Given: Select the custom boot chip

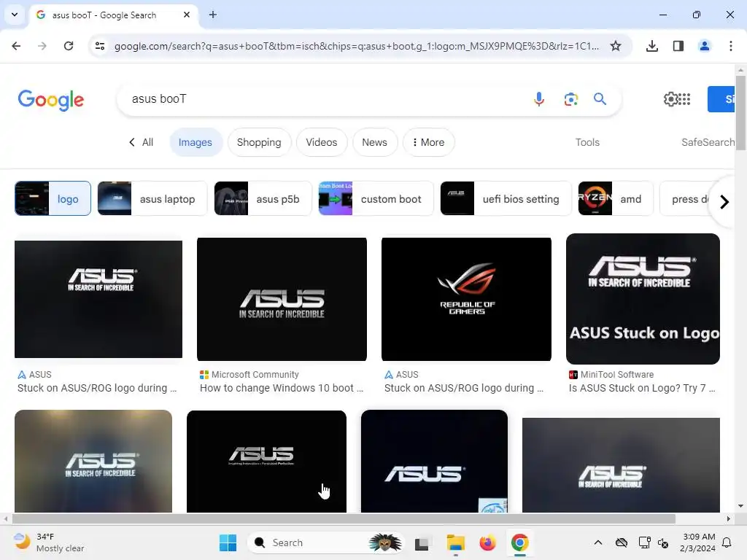Looking at the screenshot, I should 376,198.
